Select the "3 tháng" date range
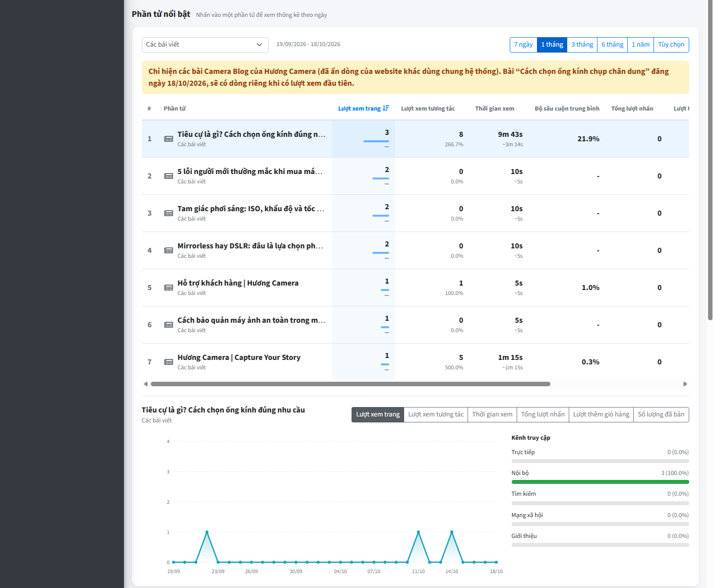 coord(582,45)
